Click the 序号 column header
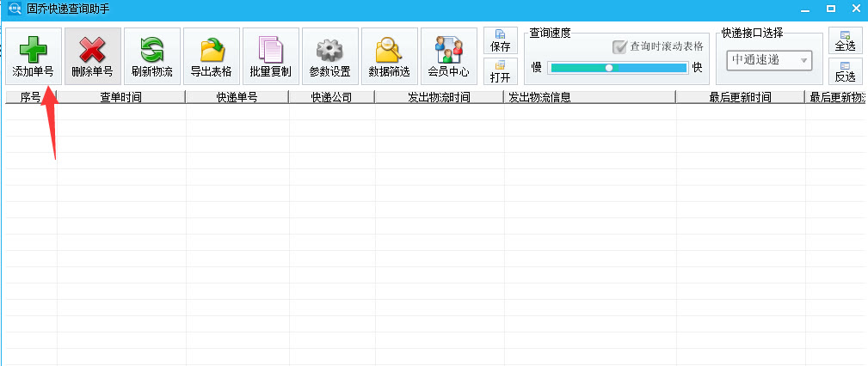The image size is (868, 366). (x=31, y=97)
